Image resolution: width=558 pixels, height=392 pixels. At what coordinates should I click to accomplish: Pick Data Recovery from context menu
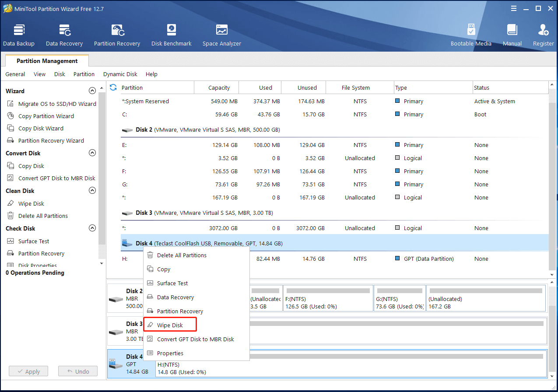click(x=197, y=297)
